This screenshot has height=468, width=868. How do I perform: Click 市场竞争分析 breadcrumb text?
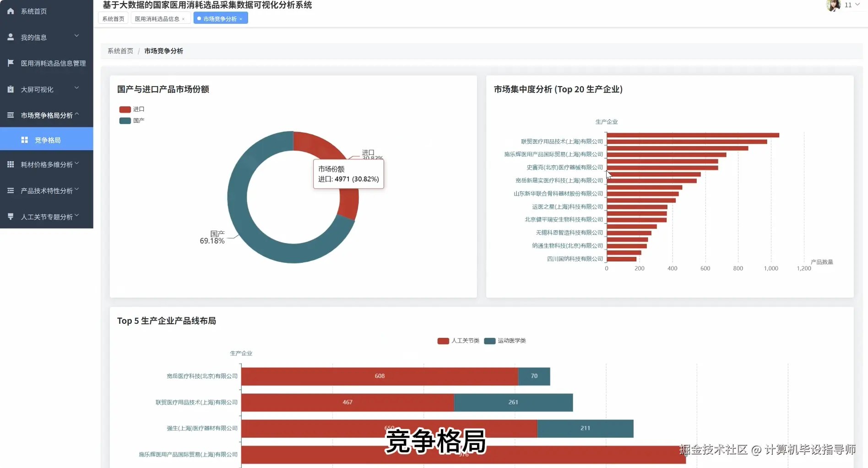tap(163, 51)
